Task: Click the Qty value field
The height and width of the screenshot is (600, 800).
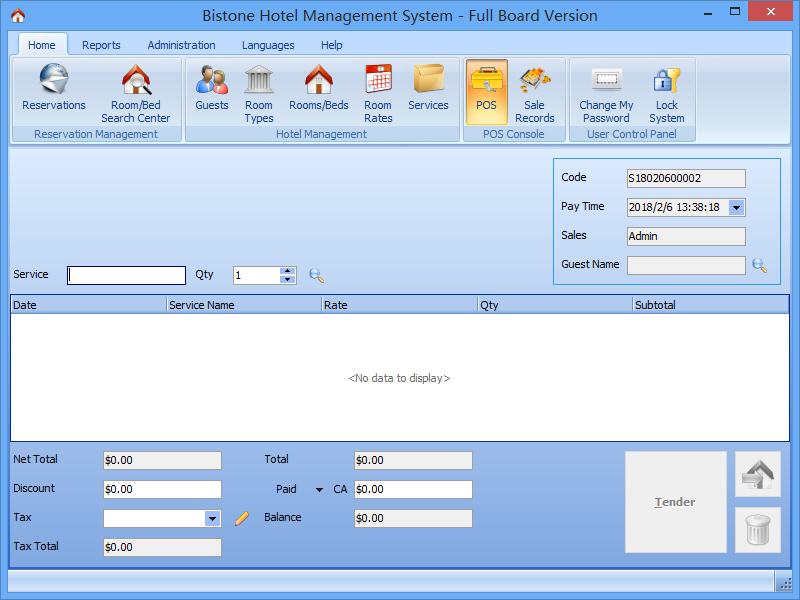Action: point(257,276)
